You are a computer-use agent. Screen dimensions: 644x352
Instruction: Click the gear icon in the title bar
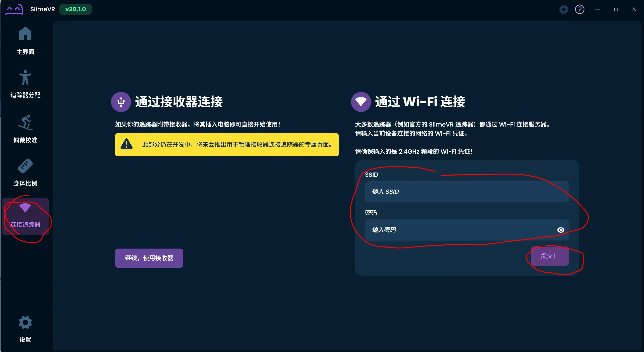point(563,10)
